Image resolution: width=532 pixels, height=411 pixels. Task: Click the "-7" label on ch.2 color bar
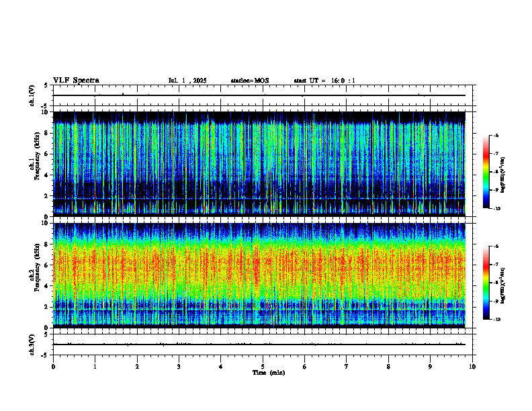point(496,265)
